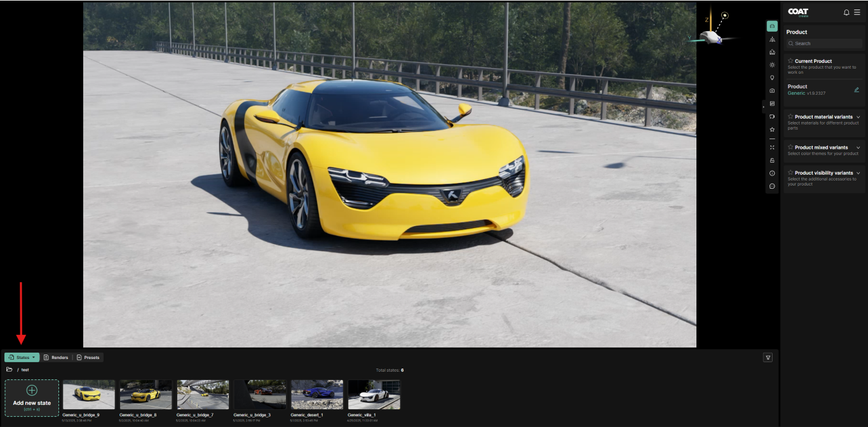Click the filter icon in states panel
Screen dimensions: 868x427
point(768,358)
